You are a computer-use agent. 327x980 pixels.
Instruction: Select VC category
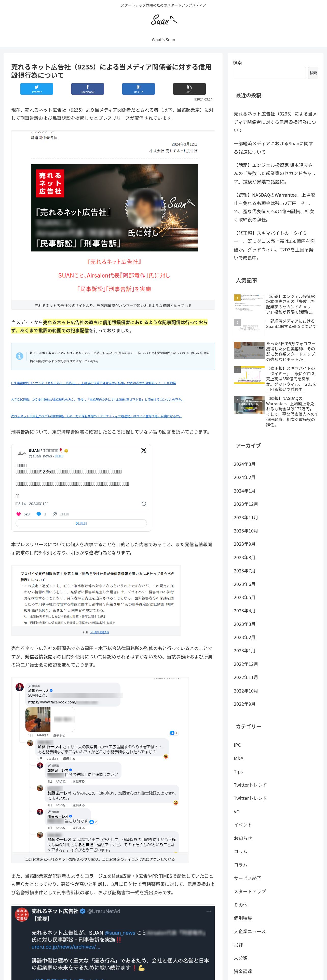236,812
